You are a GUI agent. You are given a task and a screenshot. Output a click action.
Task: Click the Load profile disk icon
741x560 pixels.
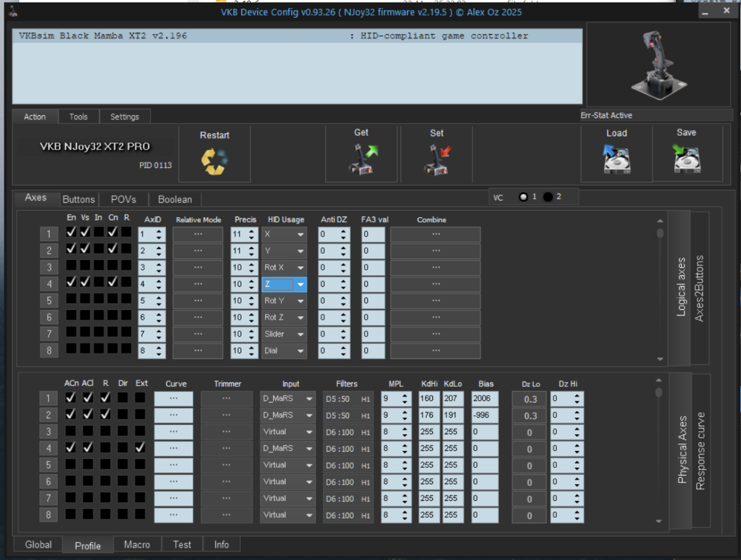pyautogui.click(x=616, y=159)
